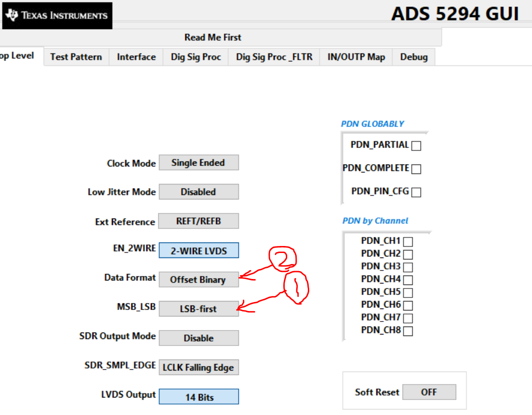Click the Data Format label
532x415 pixels.
click(x=130, y=277)
